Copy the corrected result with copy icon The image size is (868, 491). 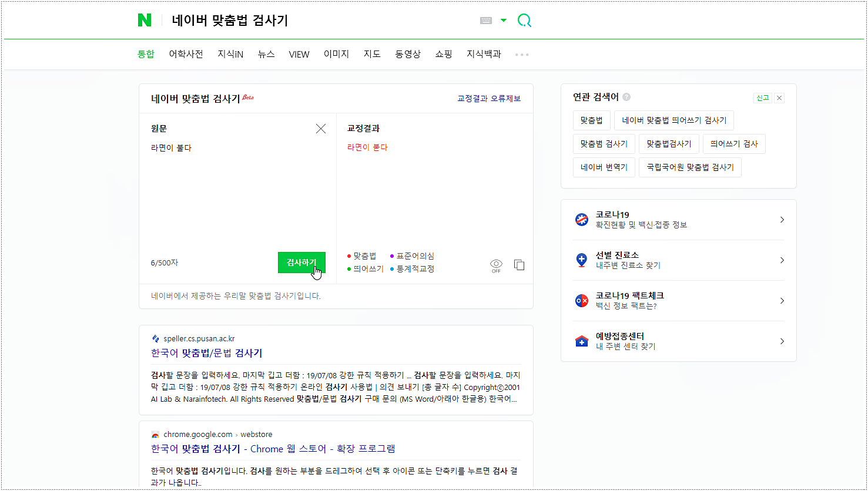[520, 265]
